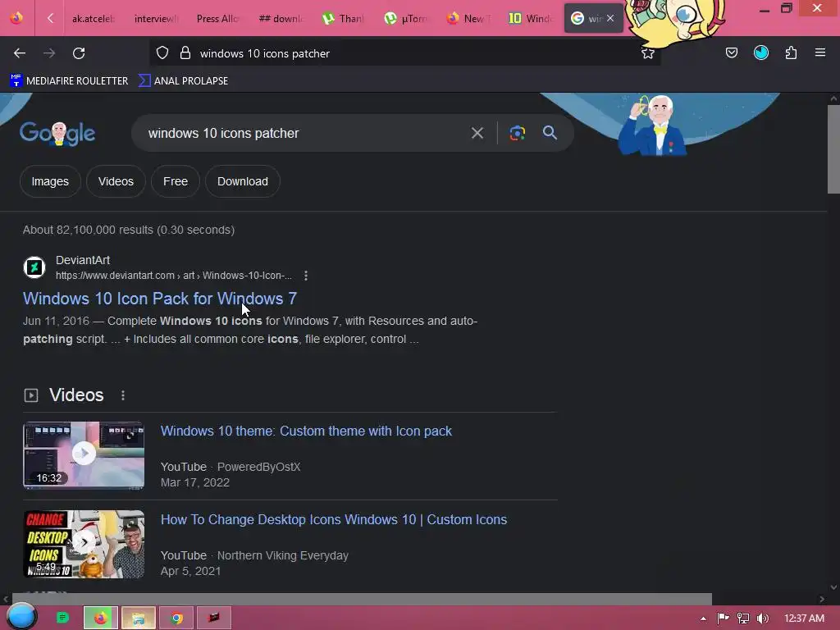
Task: Search by image with the camera lens icon
Action: coord(517,133)
